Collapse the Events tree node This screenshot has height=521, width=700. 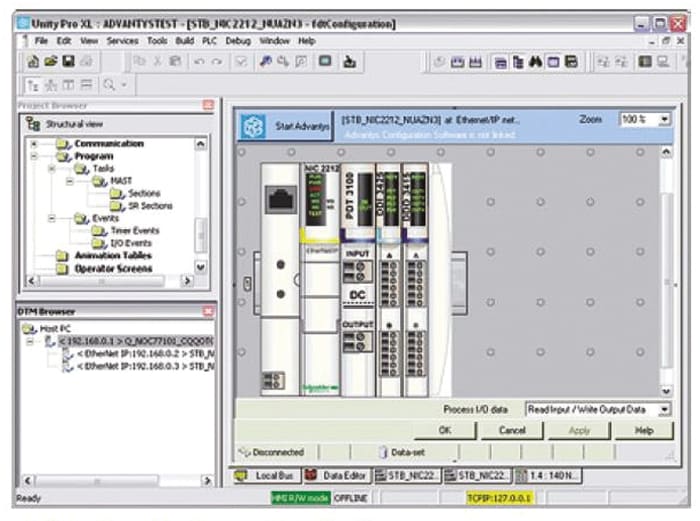pyautogui.click(x=52, y=218)
